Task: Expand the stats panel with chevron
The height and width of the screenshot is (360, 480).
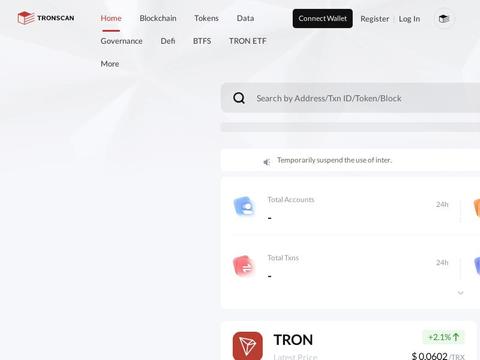Action: [460, 293]
